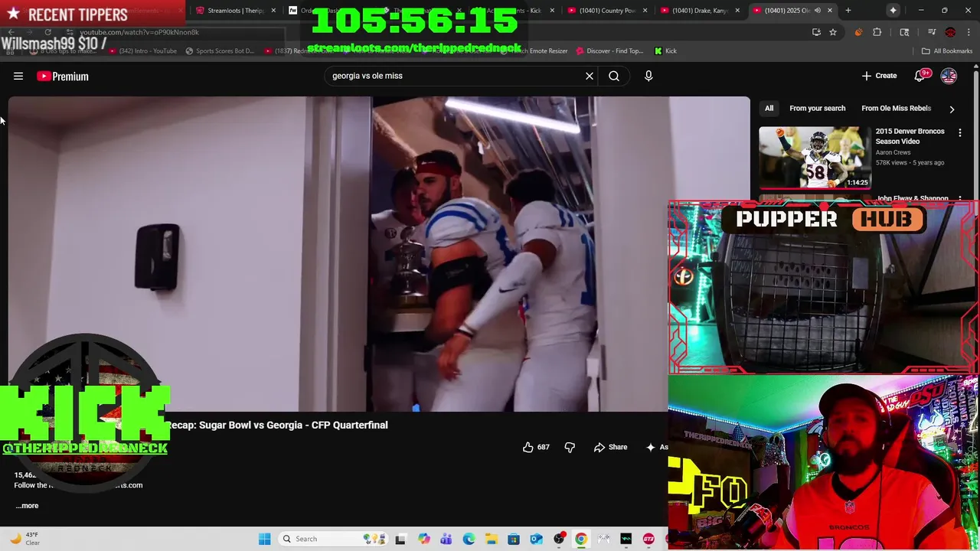Open the YouTube account avatar menu
The width and height of the screenshot is (980, 551).
(949, 76)
